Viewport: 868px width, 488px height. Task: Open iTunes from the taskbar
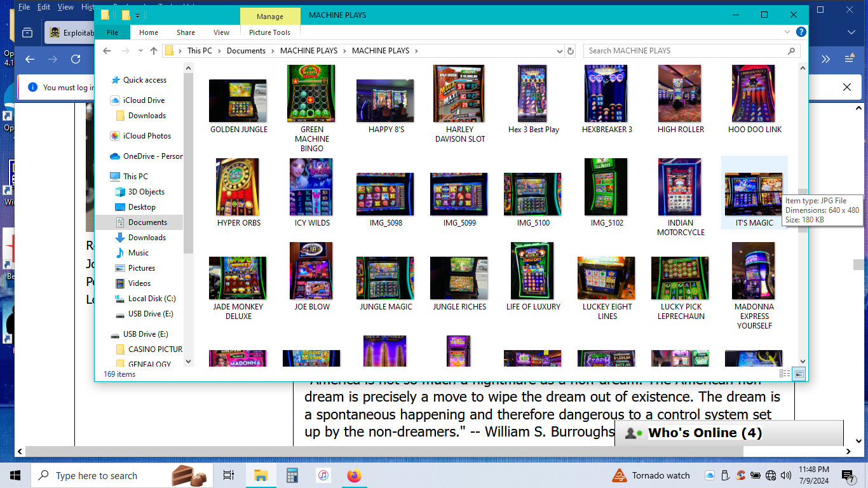click(x=323, y=475)
